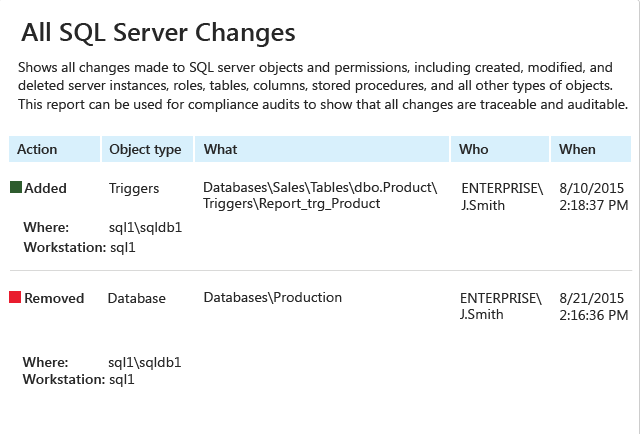Open the Databases\Production entry

pyautogui.click(x=272, y=297)
